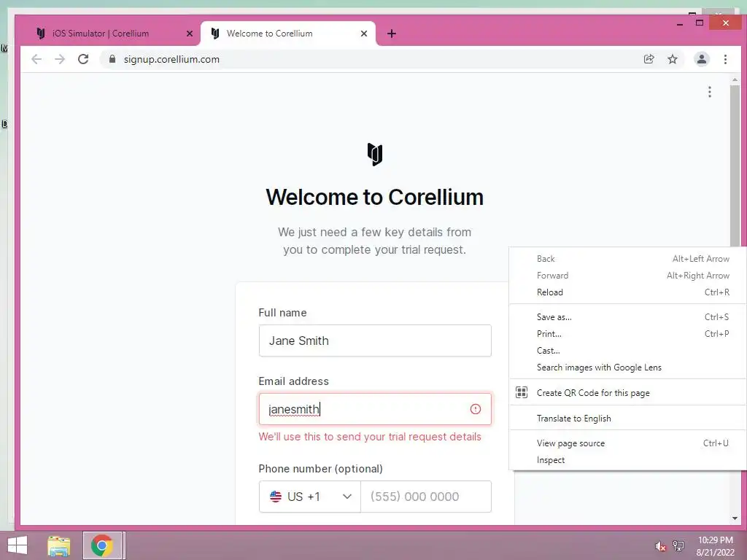Viewport: 747px width, 560px height.
Task: Switch to the iOS Simulator | Corellium tab
Action: click(109, 34)
